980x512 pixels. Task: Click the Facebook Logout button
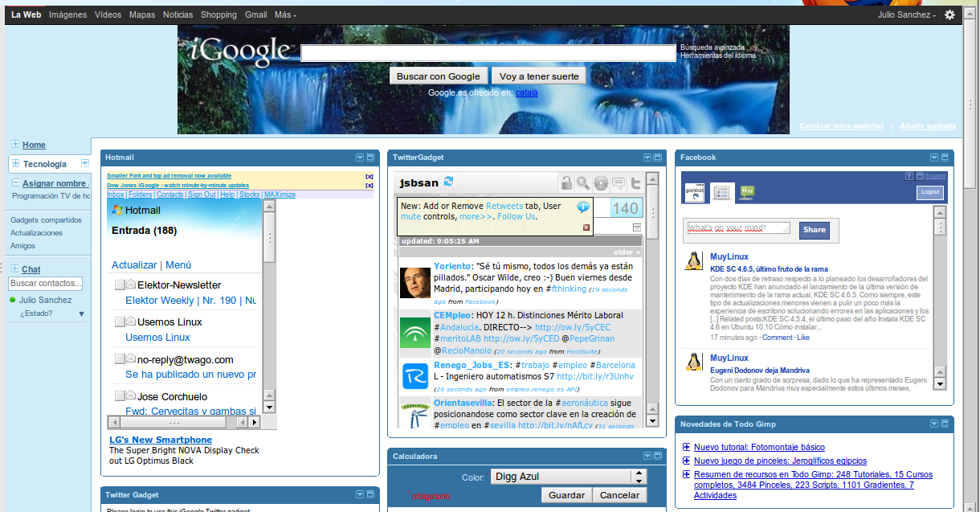pyautogui.click(x=930, y=193)
